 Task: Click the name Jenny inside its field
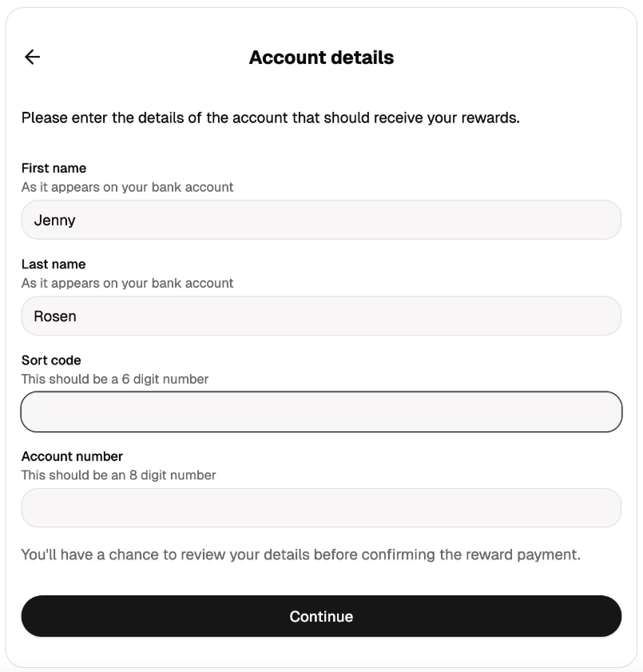coord(54,220)
